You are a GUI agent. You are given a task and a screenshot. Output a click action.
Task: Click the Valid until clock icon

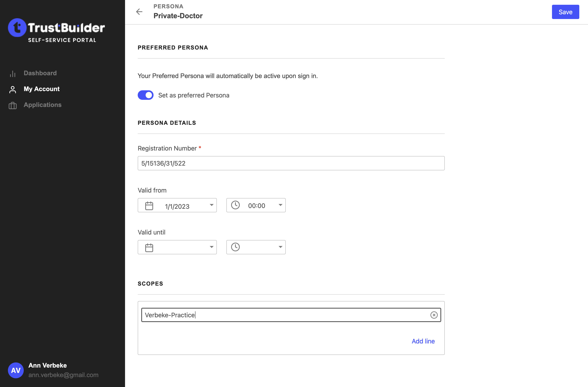pos(235,247)
